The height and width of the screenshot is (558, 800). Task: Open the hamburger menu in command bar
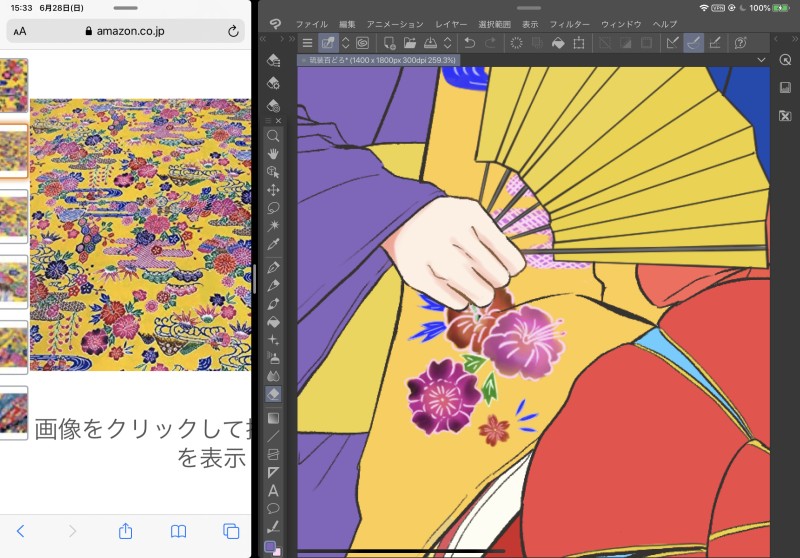point(307,43)
